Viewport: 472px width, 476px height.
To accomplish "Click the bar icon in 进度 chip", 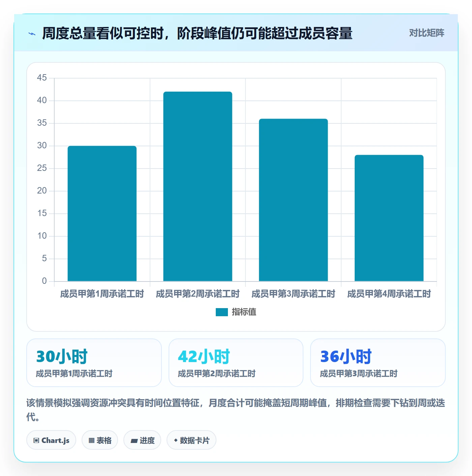I will point(134,441).
